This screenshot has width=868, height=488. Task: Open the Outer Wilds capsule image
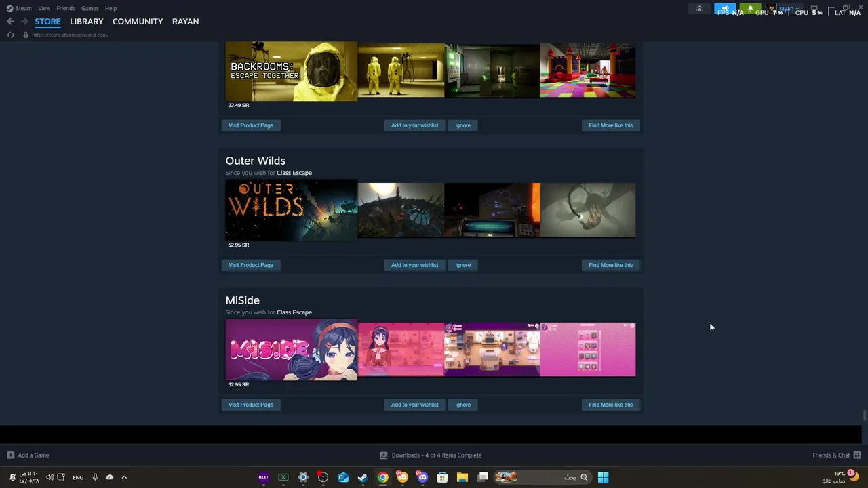[x=291, y=210]
